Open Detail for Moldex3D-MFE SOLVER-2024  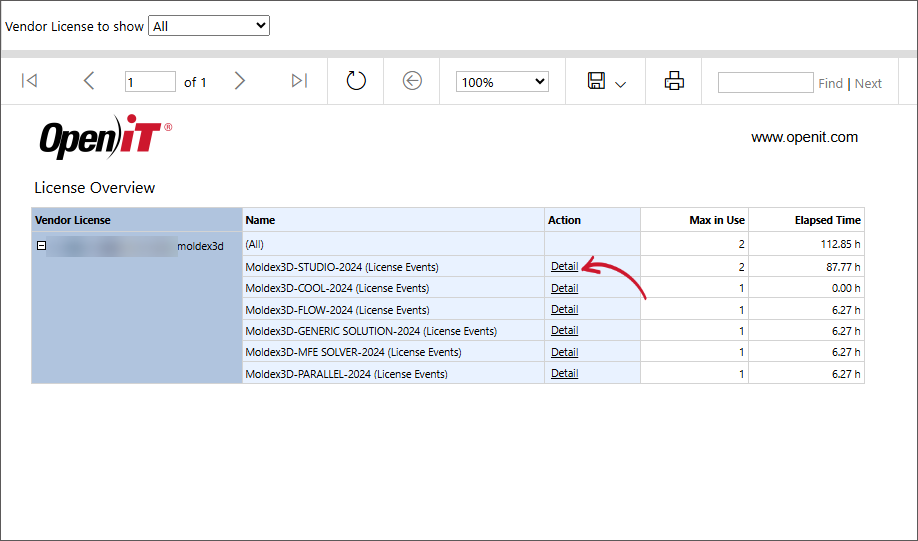tap(564, 352)
